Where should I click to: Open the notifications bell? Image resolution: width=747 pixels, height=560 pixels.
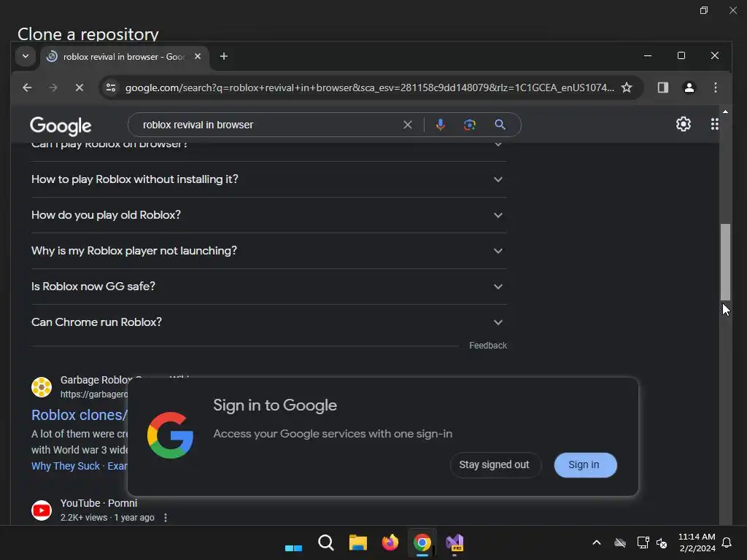coord(727,542)
